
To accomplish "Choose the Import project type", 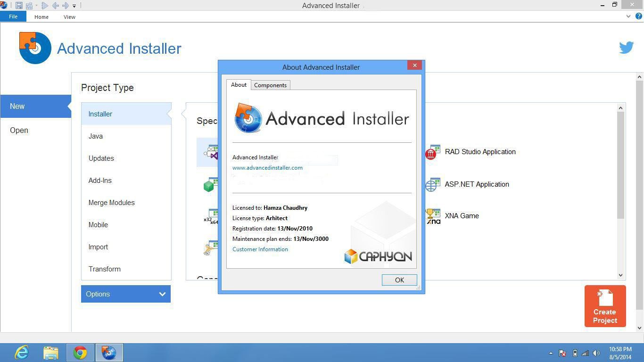I will tap(126, 247).
